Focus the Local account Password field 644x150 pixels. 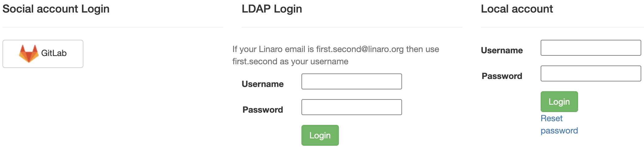(591, 73)
